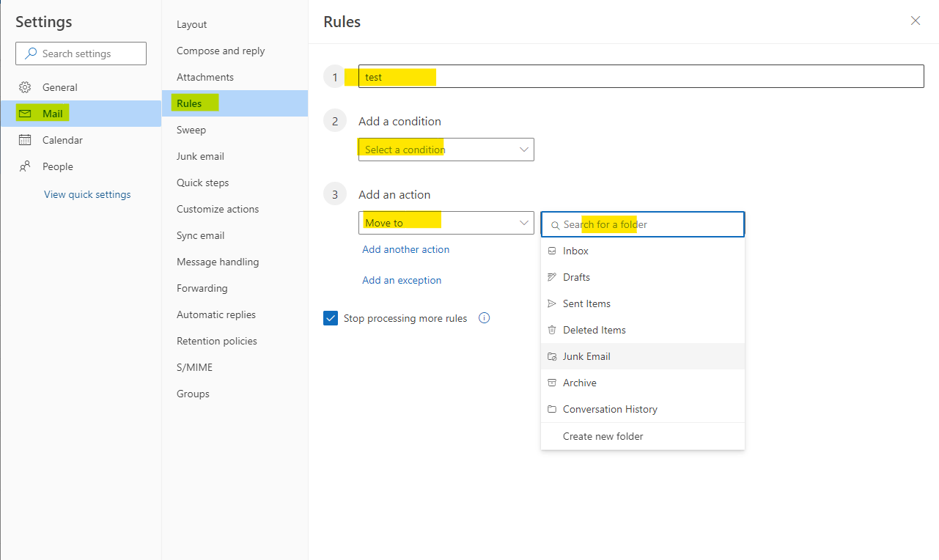Click the Add another action link
939x560 pixels.
coord(405,249)
